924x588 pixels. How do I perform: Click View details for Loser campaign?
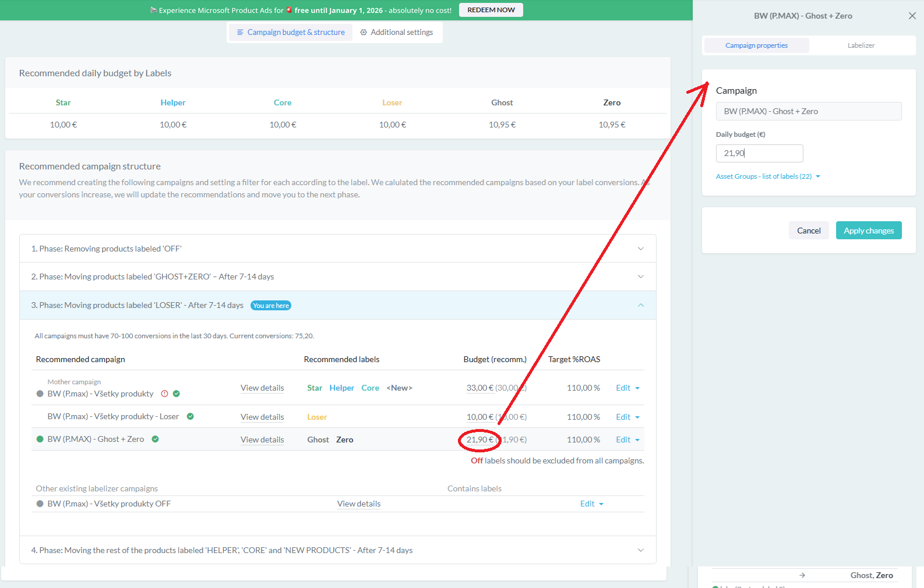(x=262, y=417)
